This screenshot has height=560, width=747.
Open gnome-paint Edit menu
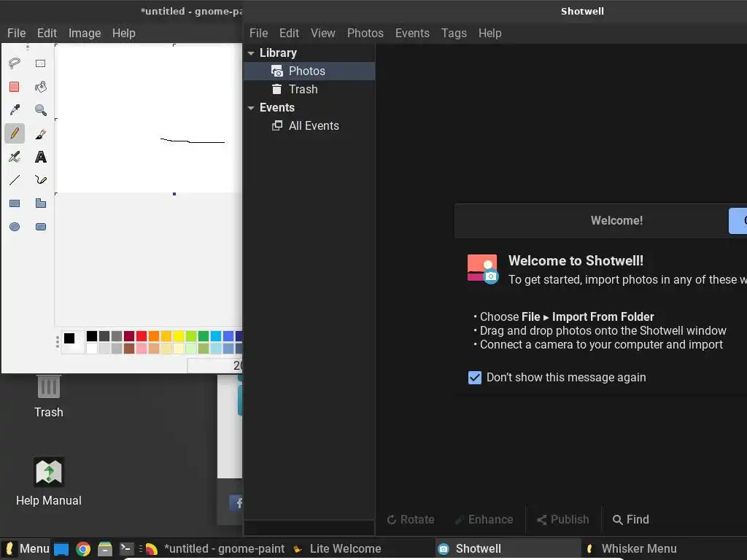point(47,33)
